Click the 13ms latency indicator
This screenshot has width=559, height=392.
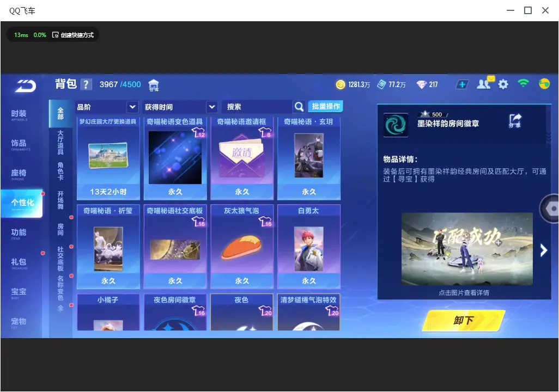[x=21, y=35]
